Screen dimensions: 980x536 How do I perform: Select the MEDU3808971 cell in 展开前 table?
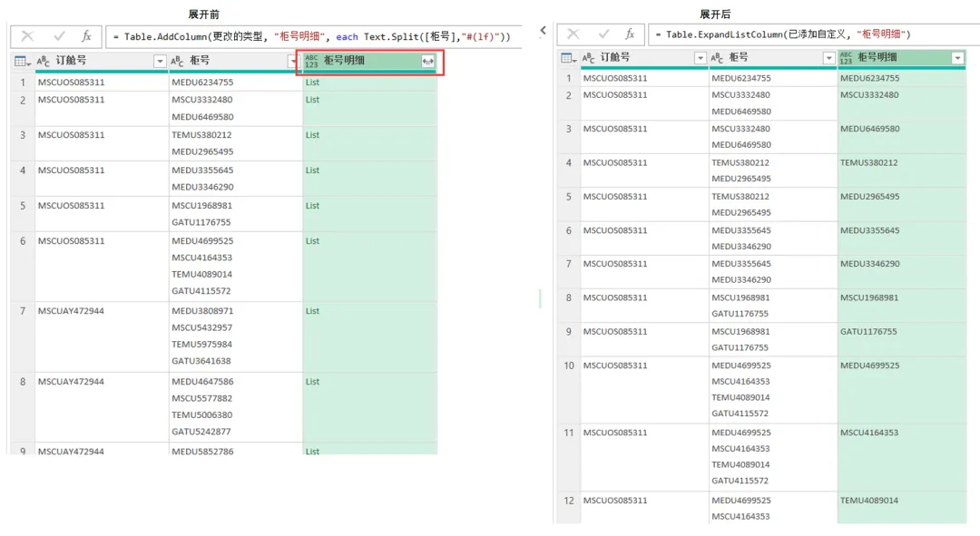tap(202, 311)
